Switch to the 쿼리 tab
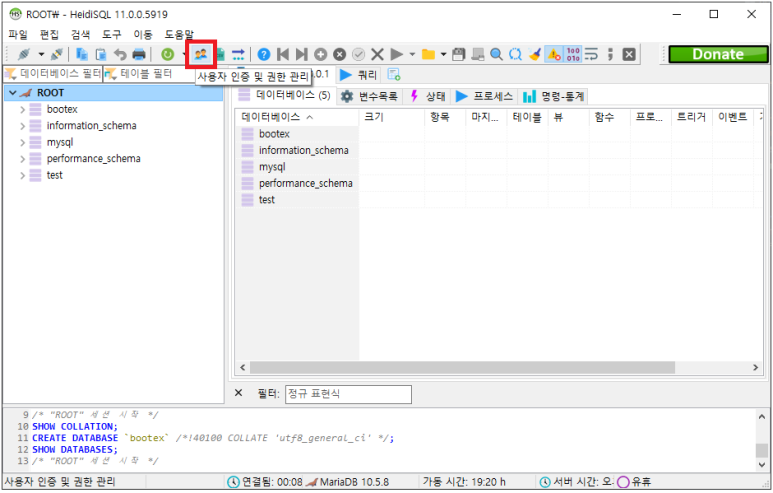The image size is (773, 493). [x=358, y=75]
